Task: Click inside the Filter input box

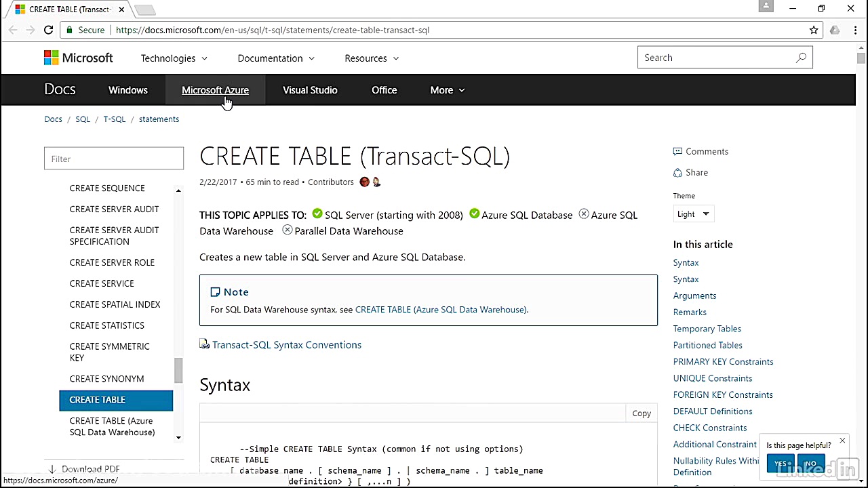Action: (x=113, y=158)
